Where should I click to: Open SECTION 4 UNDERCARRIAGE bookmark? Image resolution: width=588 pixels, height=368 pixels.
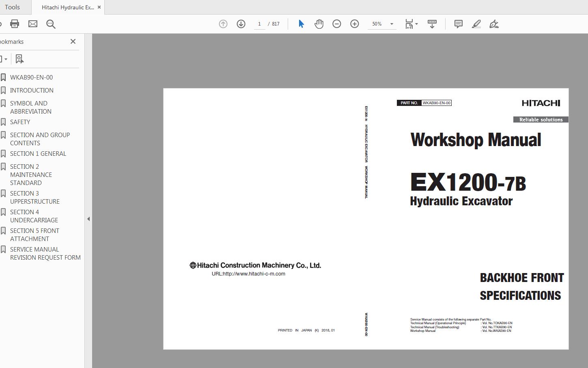(x=34, y=216)
